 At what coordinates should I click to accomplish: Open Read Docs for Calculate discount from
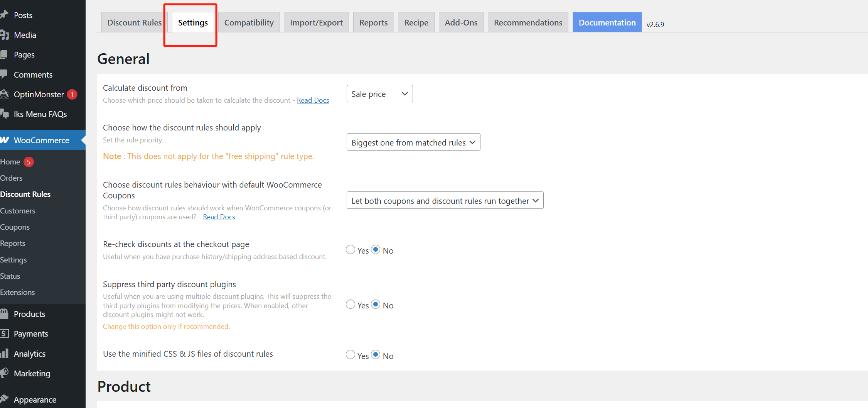(313, 100)
